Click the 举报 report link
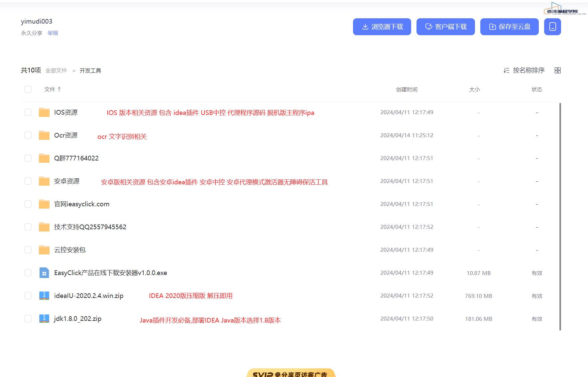Viewport: 588px width, 377px height. [53, 33]
